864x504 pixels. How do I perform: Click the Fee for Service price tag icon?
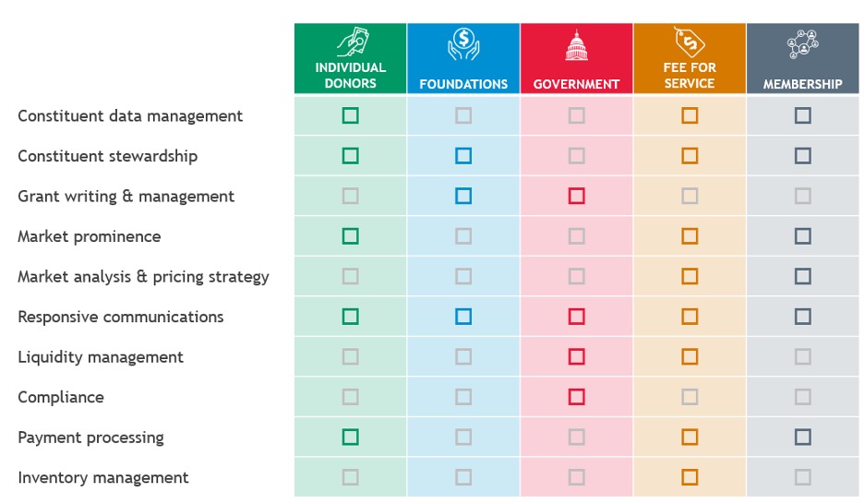pyautogui.click(x=690, y=42)
